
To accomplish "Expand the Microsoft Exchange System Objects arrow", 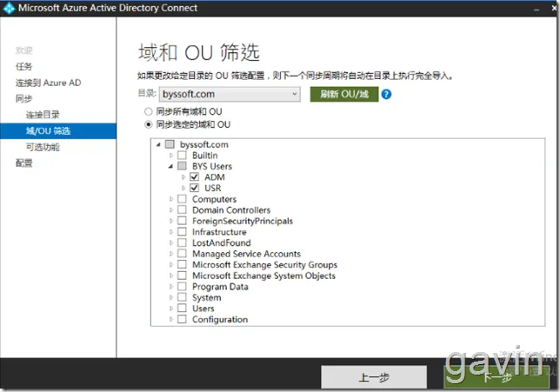I will [x=171, y=276].
